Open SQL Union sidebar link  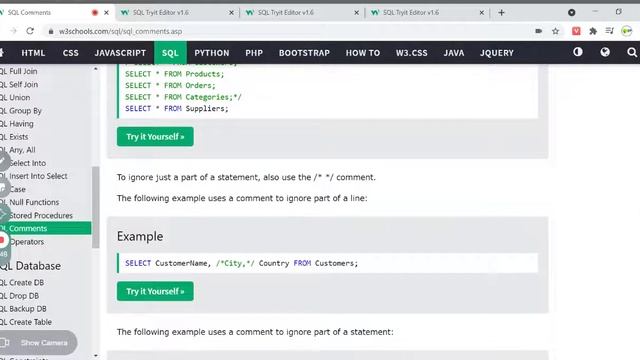click(15, 98)
